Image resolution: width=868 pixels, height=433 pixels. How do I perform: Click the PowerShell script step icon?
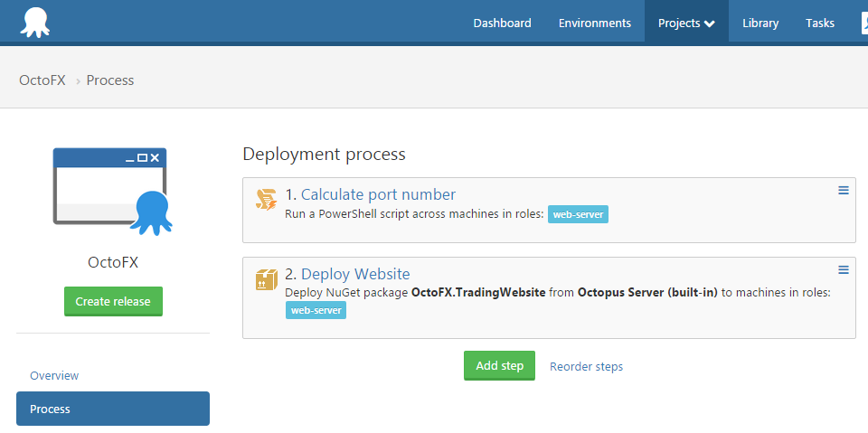[x=266, y=200]
